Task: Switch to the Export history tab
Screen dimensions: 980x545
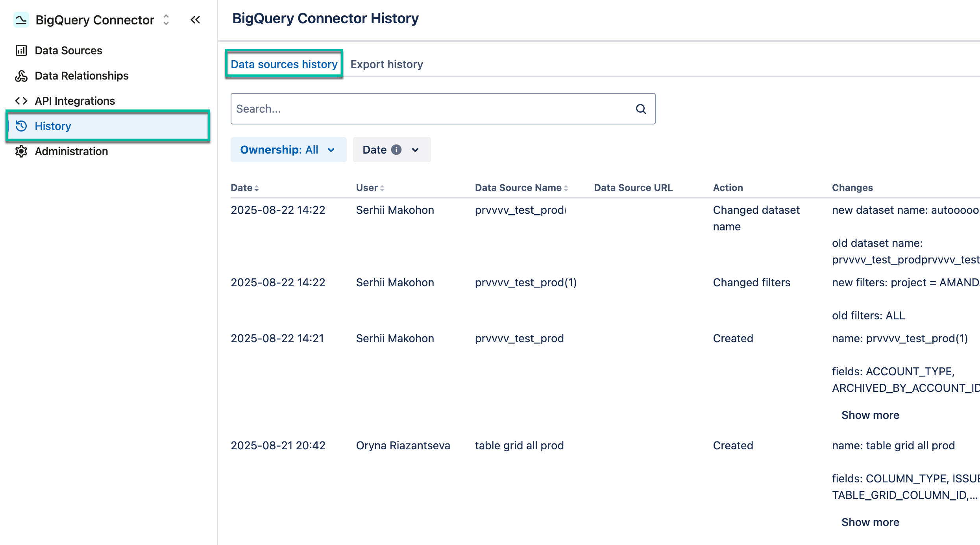Action: [386, 64]
